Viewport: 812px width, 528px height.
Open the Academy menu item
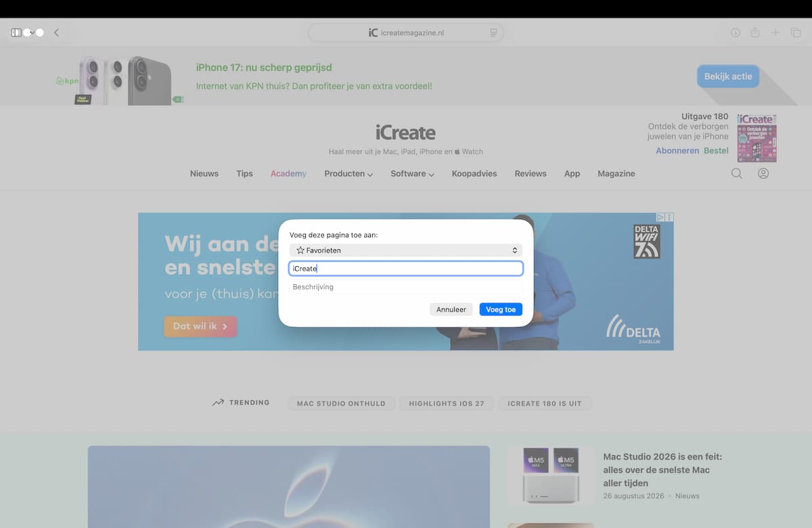[288, 173]
